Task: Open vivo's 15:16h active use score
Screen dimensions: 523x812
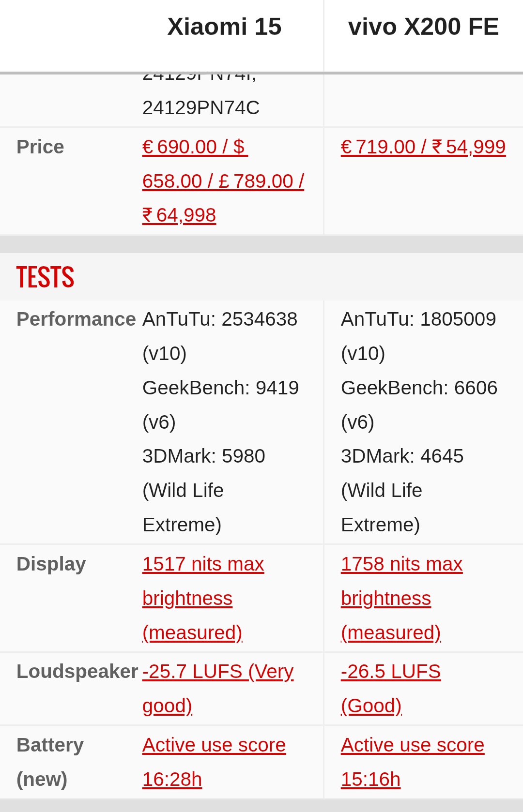Action: click(x=412, y=745)
